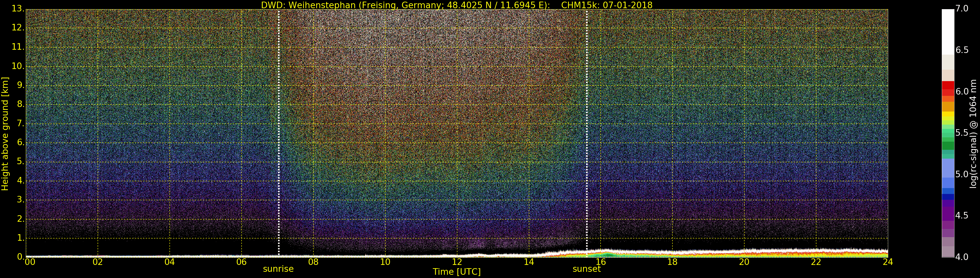
Task: Click the 'CHM15k: 07-01-2018' title text
Action: (606, 5)
